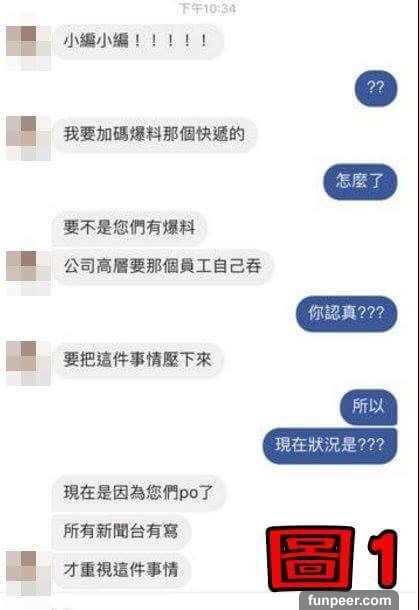Viewport: 419px width, 610px height.
Task: Select the blue ?? reply bubble
Action: coord(375,88)
